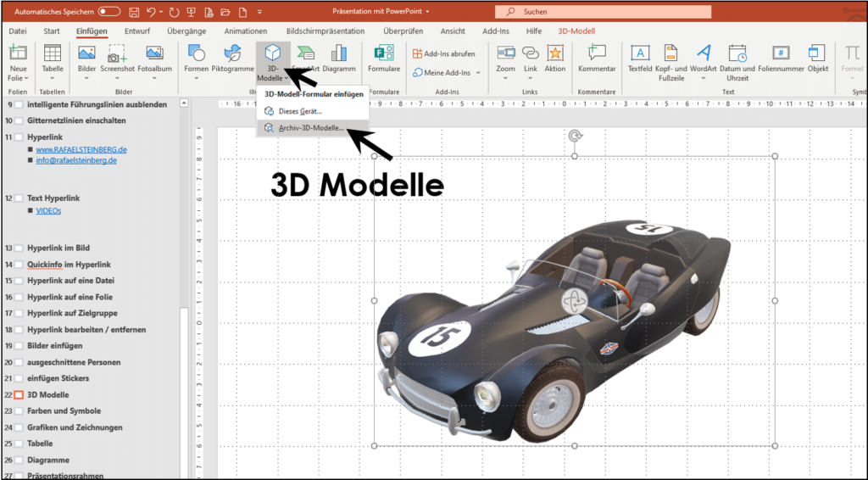The image size is (868, 480).
Task: Click the rotation handle above the model
Action: tap(575, 136)
